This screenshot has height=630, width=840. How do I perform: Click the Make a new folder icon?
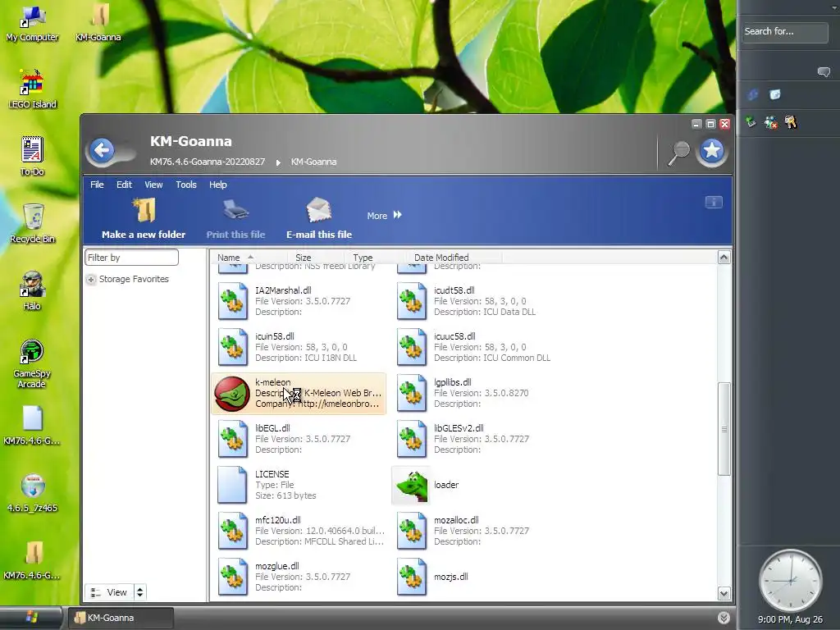144,210
